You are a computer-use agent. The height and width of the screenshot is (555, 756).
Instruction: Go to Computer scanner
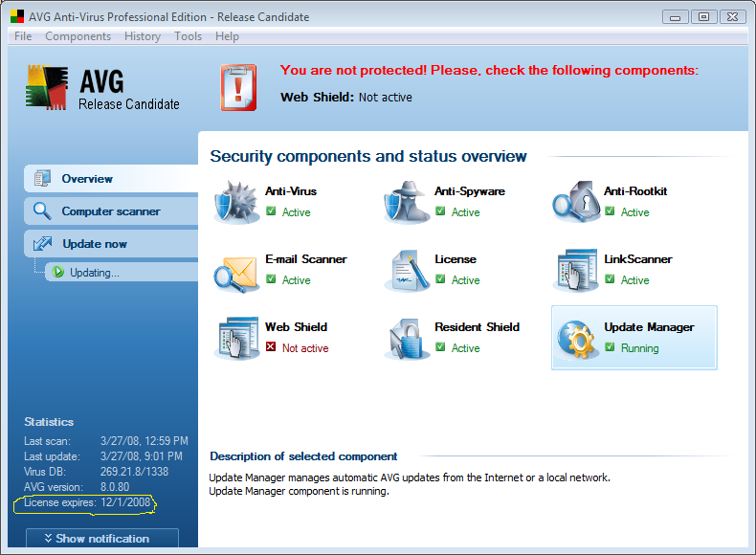tap(111, 211)
